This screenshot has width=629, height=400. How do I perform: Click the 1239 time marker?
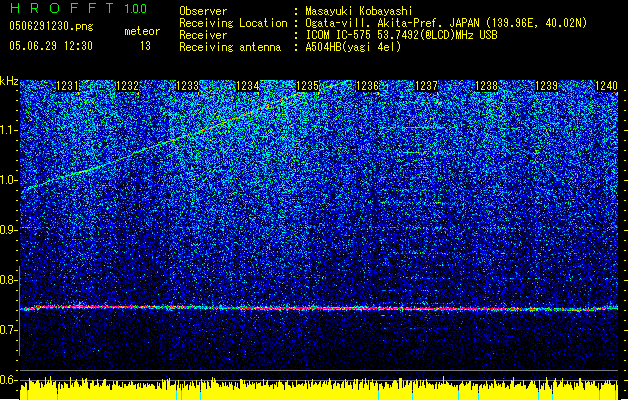(546, 86)
